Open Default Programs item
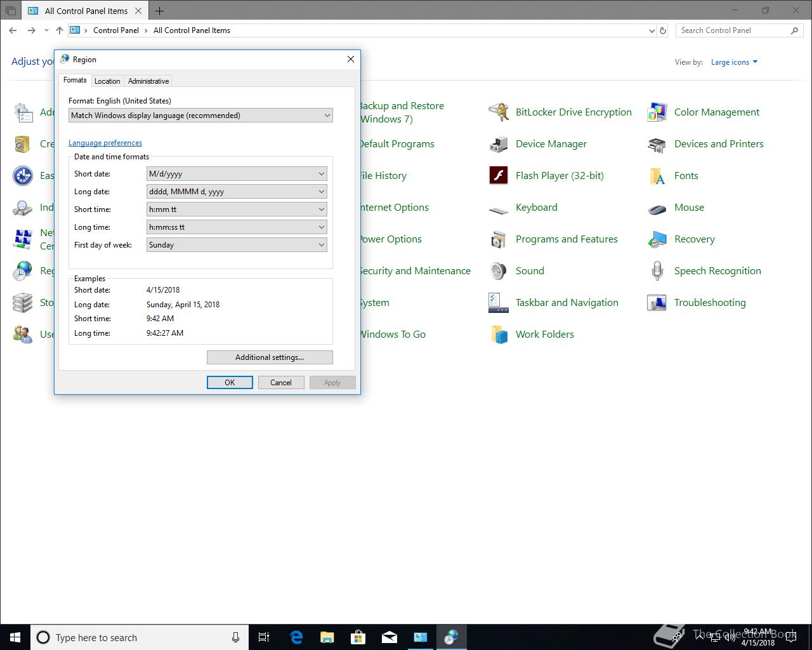This screenshot has height=650, width=812. click(396, 144)
